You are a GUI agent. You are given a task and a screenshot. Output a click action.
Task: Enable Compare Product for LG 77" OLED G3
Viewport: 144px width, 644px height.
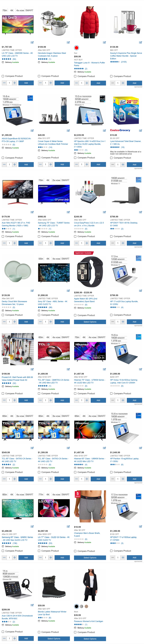tap(39, 551)
